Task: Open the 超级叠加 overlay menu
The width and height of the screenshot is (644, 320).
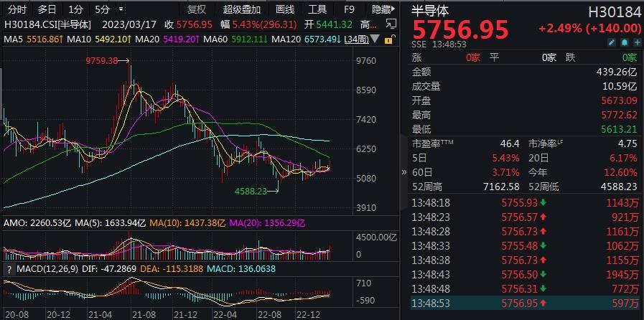Action: pyautogui.click(x=242, y=9)
